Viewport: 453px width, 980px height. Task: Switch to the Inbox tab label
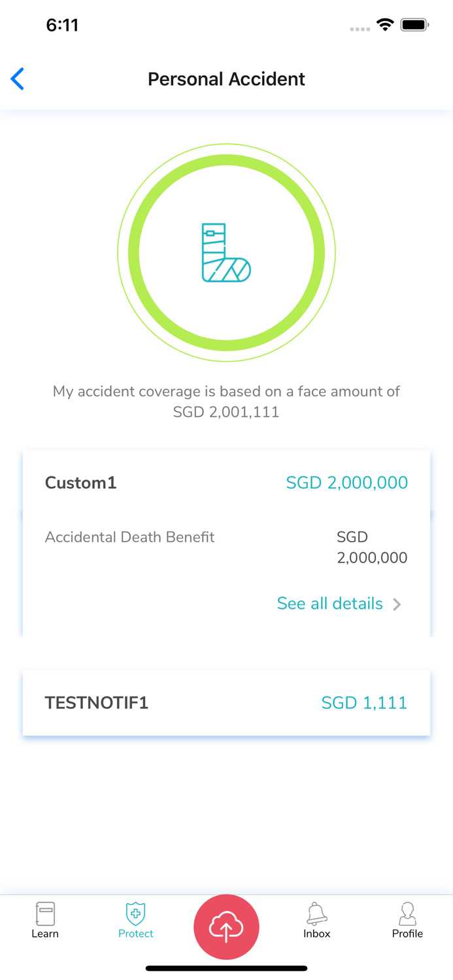pyautogui.click(x=316, y=934)
